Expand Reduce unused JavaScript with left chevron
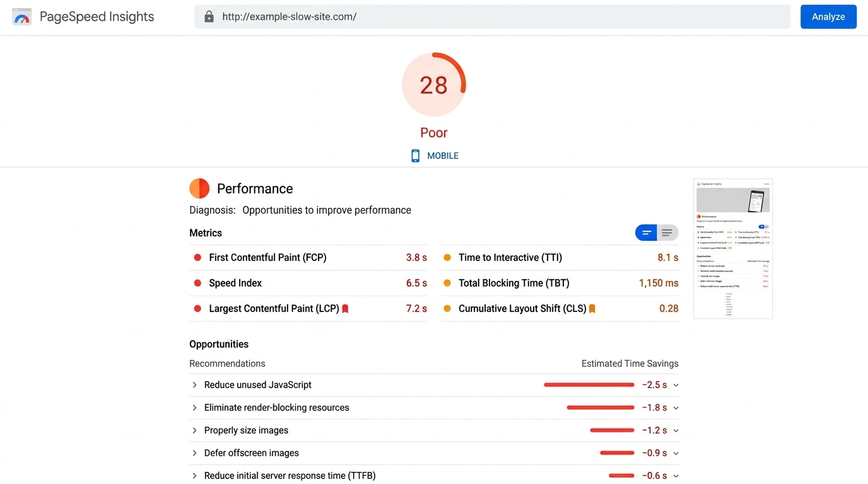 click(194, 385)
